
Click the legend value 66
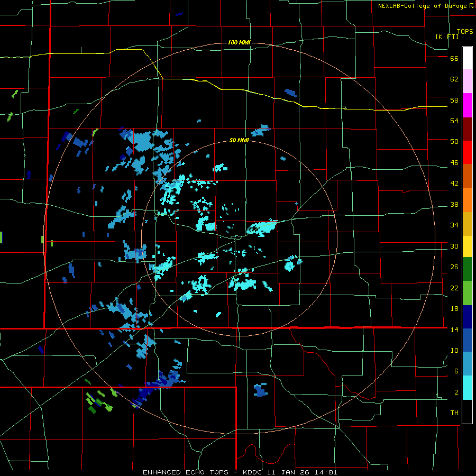(454, 59)
